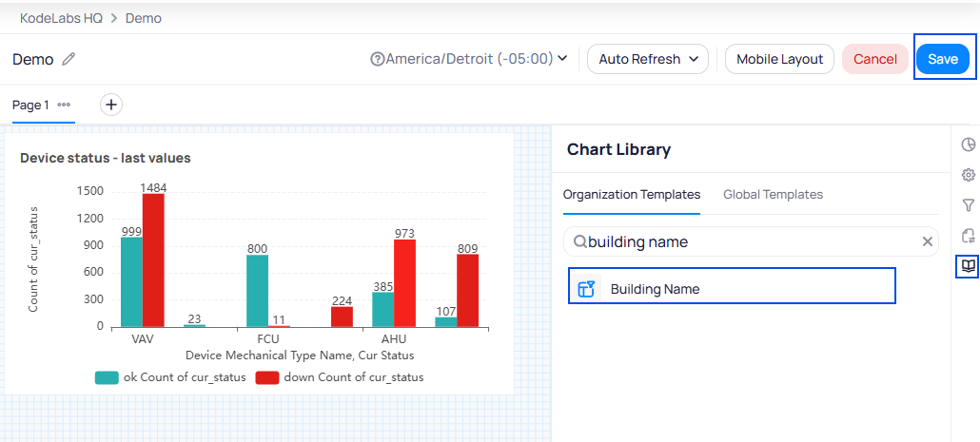This screenshot has width=980, height=442.
Task: Click the Building Name template icon
Action: pyautogui.click(x=586, y=289)
